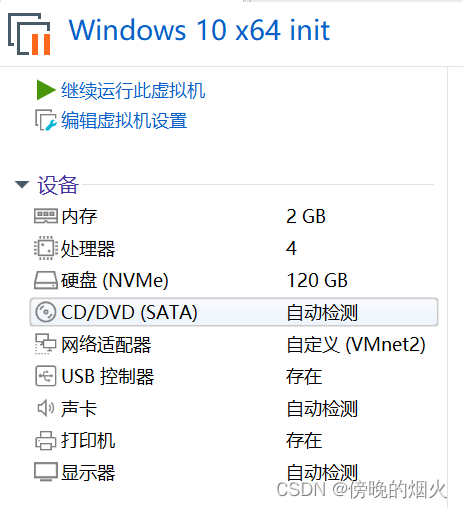Click the Windows 10 x64 init title
463x508 pixels.
pyautogui.click(x=199, y=30)
